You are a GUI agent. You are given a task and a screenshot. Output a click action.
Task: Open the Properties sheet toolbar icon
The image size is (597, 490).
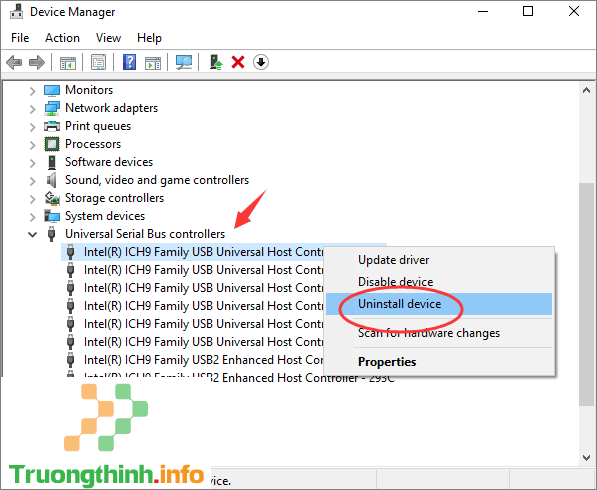click(99, 62)
